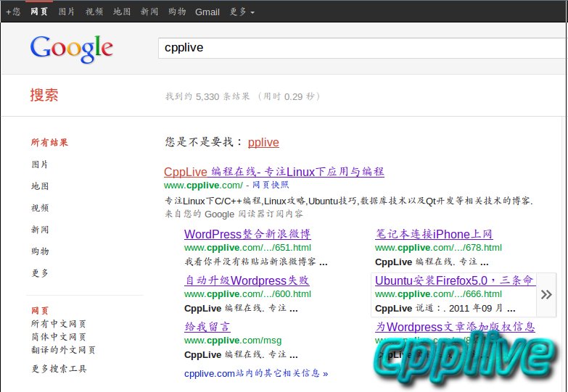This screenshot has width=568, height=392.
Task: Click www.cpplive.com/.../651.html URL
Action: click(247, 248)
